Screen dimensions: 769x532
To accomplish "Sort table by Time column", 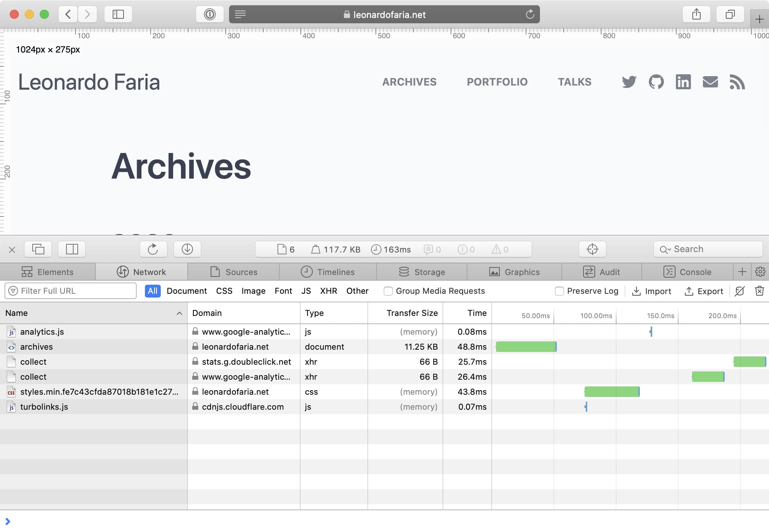I will pos(467,313).
